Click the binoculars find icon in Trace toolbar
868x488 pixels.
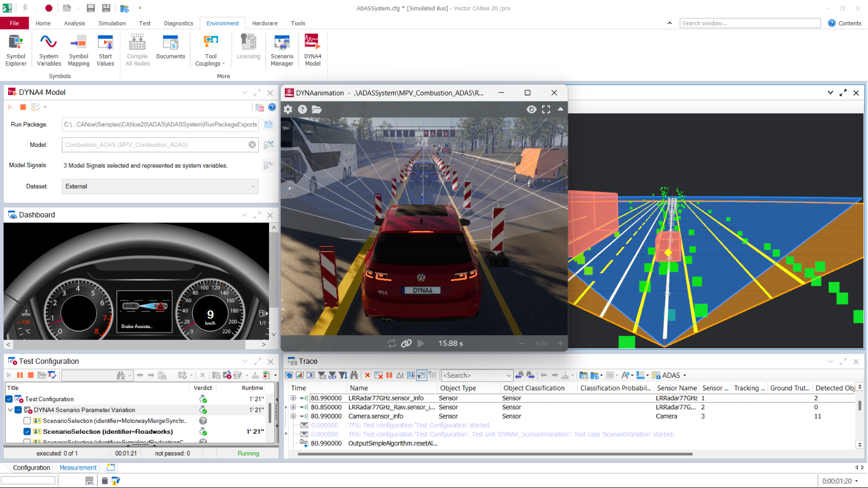tap(354, 375)
